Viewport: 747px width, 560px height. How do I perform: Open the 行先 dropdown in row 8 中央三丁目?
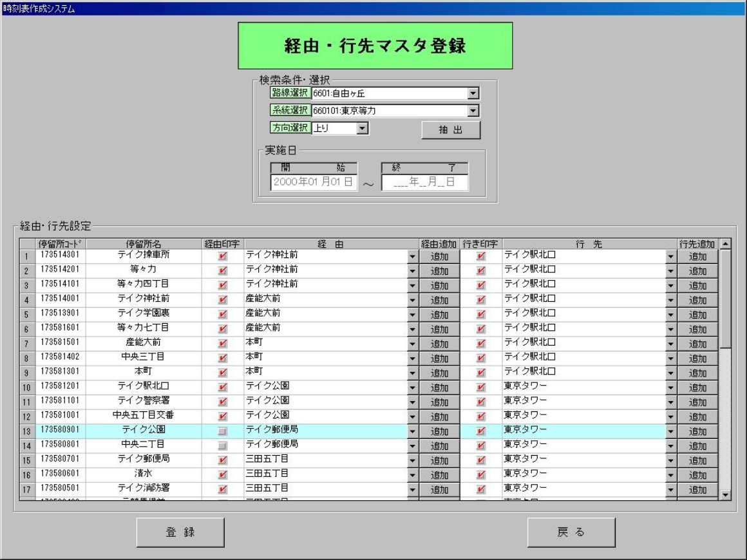tap(671, 359)
